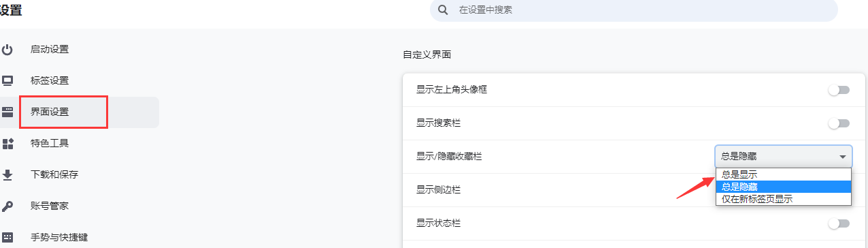The image size is (868, 248).
Task: Click the magnifier icon in search bar
Action: tap(444, 10)
